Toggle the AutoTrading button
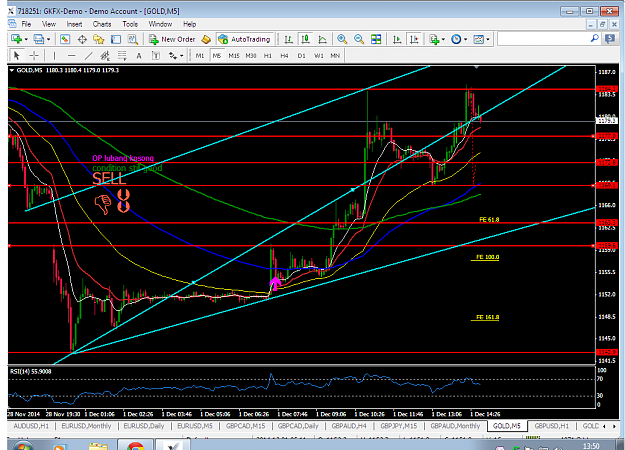Viewport: 625px width, 450px height. (245, 39)
